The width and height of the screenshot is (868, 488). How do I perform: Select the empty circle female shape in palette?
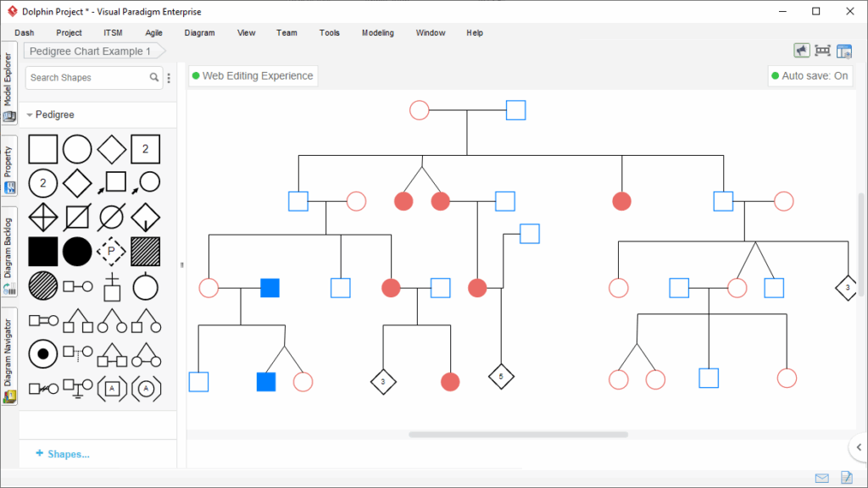[x=77, y=149]
